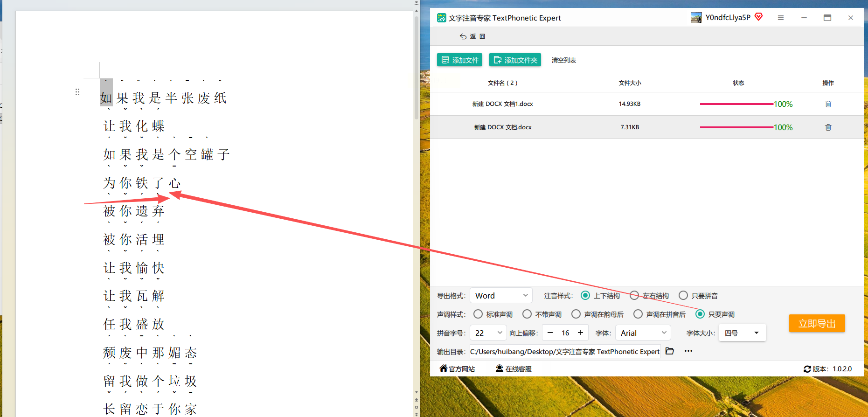
Task: Open output folder browse icon
Action: pyautogui.click(x=670, y=351)
